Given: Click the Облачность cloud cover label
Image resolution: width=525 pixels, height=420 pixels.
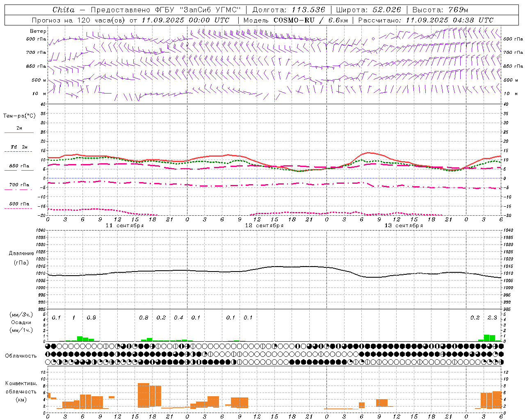Looking at the screenshot, I should 21,356.
